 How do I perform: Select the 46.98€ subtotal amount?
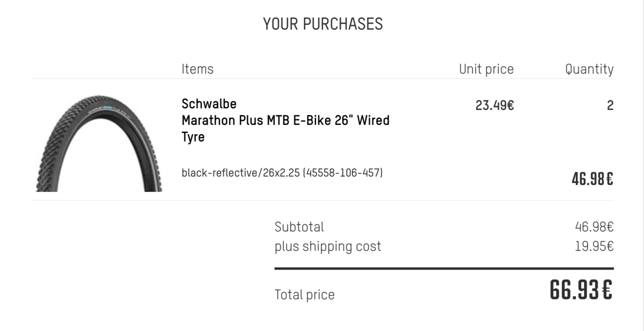click(x=594, y=227)
